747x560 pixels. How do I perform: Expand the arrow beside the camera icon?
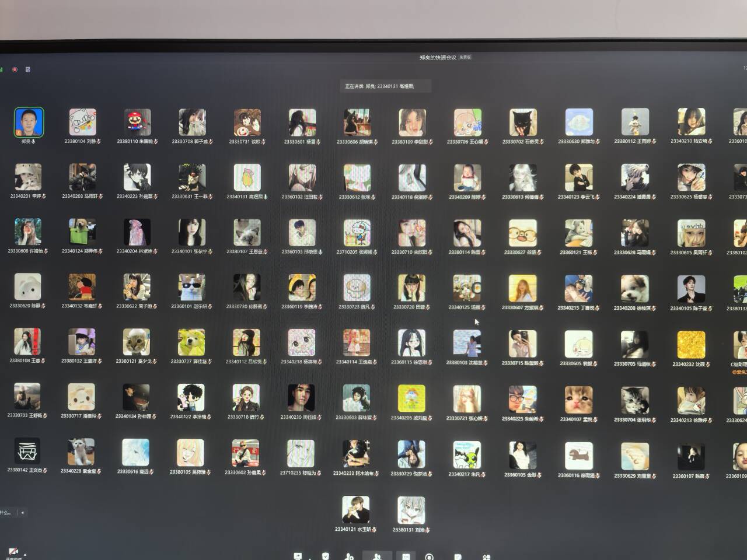[x=25, y=554]
